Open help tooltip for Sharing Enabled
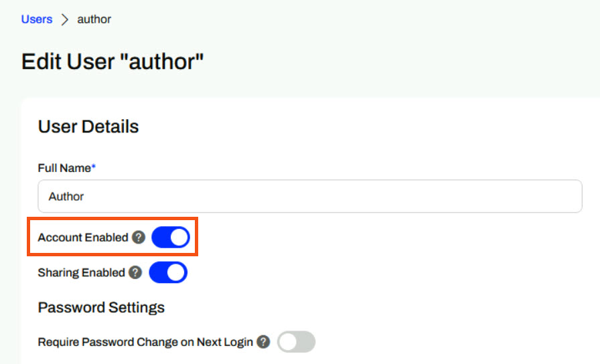Screen dimensions: 600x364 (135, 272)
